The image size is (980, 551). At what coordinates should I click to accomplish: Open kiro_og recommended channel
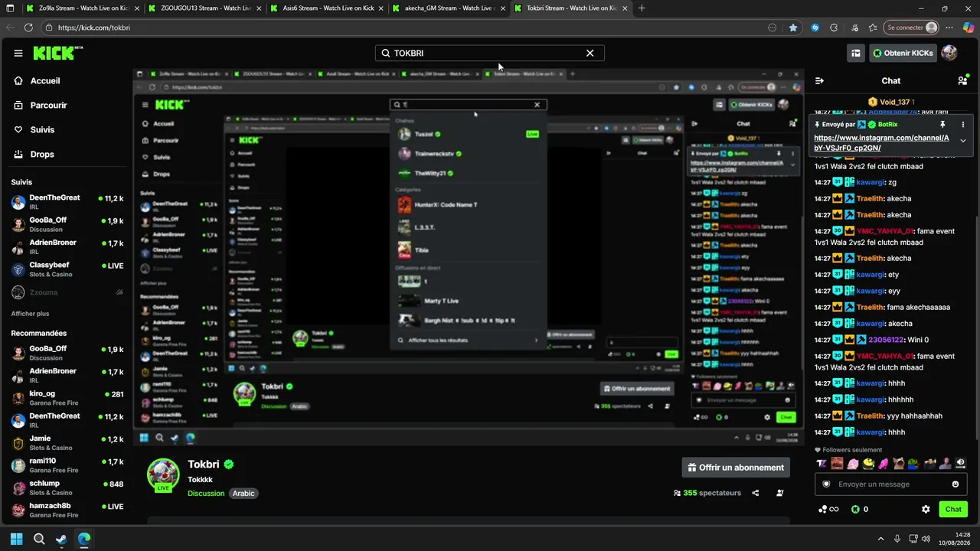(x=67, y=398)
